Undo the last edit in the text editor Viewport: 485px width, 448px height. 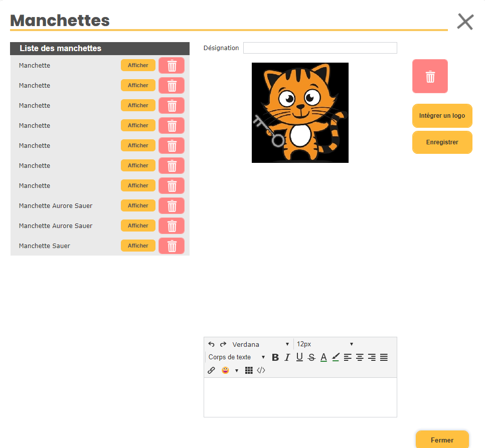click(211, 344)
